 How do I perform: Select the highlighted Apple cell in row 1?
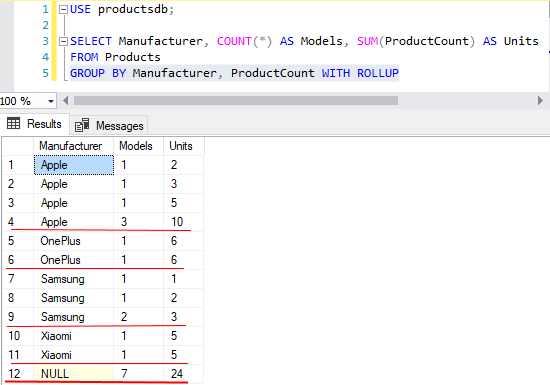tap(74, 165)
